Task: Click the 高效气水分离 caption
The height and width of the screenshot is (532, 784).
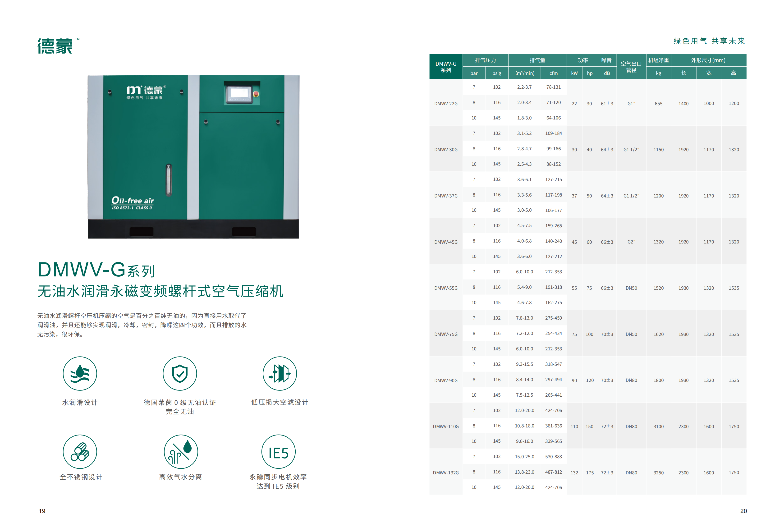Action: pos(180,477)
